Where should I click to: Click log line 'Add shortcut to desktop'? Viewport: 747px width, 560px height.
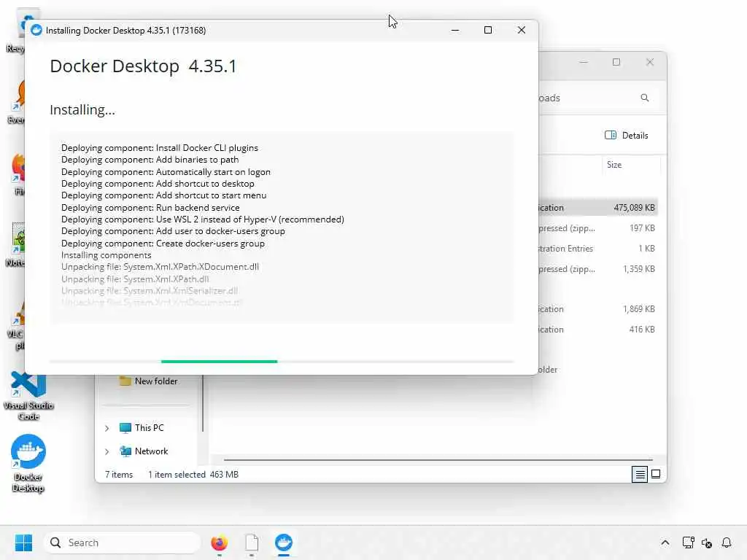point(158,183)
